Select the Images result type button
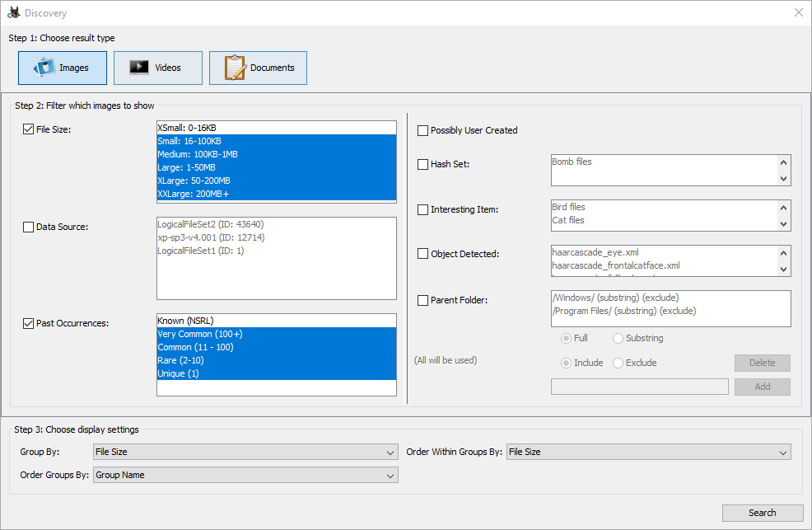This screenshot has height=530, width=812. click(x=62, y=68)
